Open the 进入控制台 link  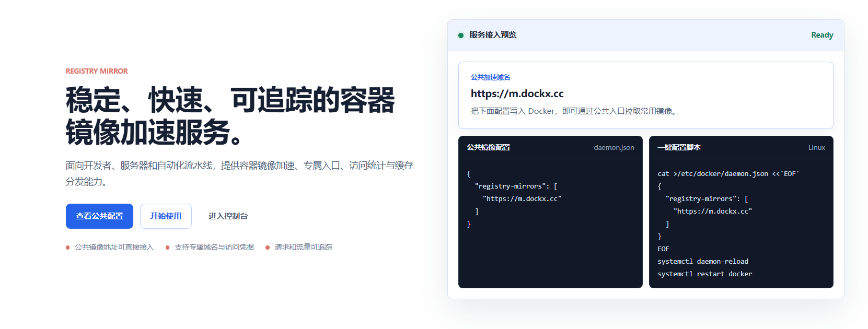coord(228,216)
